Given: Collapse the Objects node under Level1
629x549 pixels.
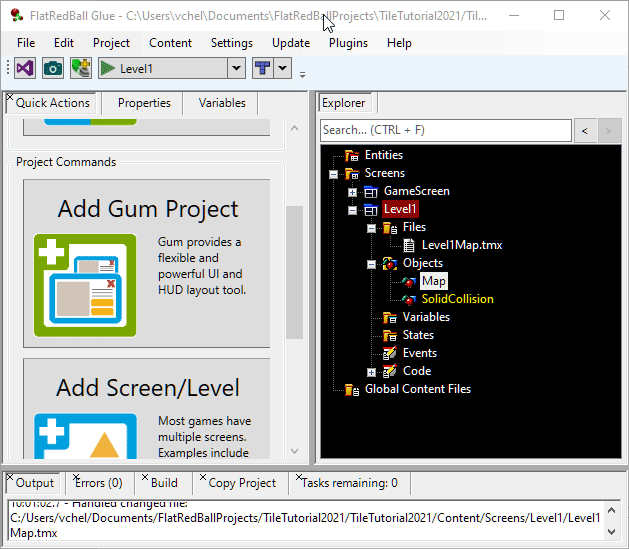Looking at the screenshot, I should (371, 263).
